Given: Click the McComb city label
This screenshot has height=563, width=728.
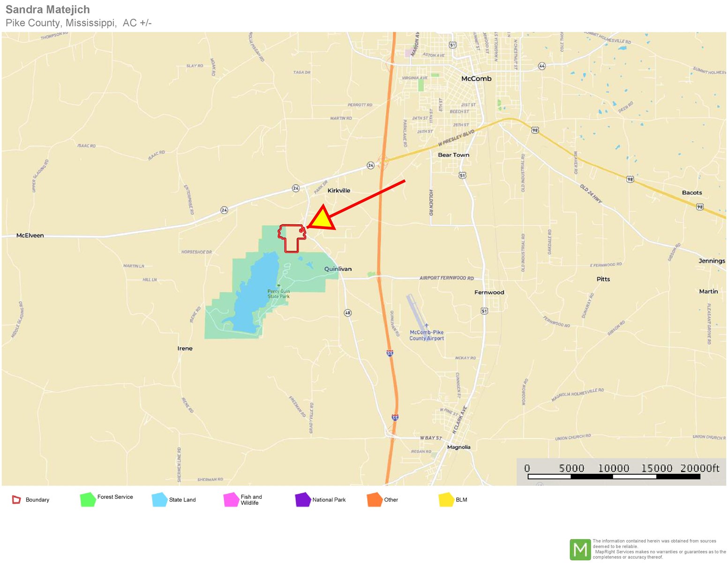Looking at the screenshot, I should coord(476,79).
